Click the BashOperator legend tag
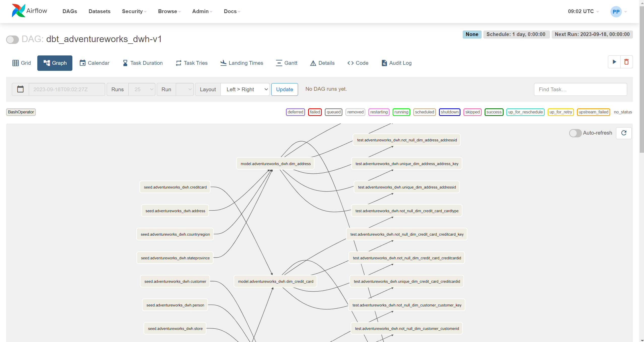Image resolution: width=644 pixels, height=342 pixels. pos(21,112)
